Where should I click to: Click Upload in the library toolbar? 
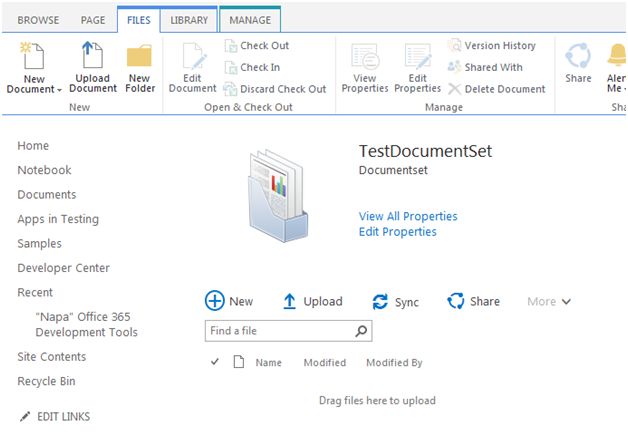click(x=313, y=302)
